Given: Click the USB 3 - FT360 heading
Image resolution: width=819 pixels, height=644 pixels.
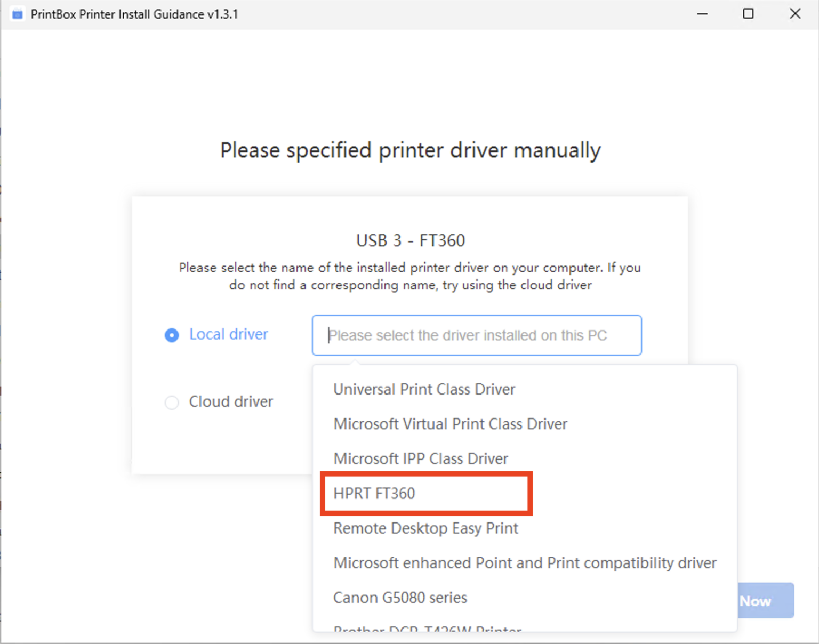Looking at the screenshot, I should click(410, 240).
